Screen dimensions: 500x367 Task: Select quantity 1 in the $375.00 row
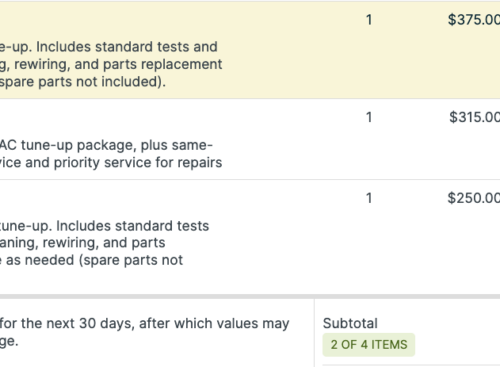pyautogui.click(x=369, y=20)
